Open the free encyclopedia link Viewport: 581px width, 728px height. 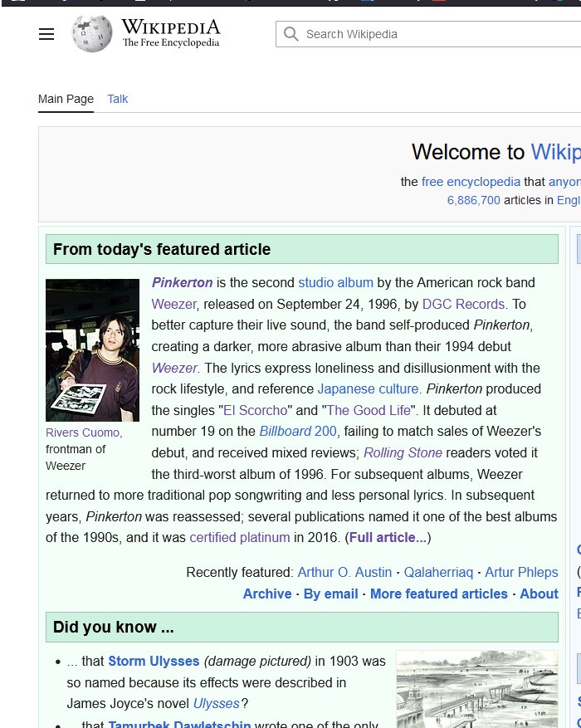click(x=471, y=182)
